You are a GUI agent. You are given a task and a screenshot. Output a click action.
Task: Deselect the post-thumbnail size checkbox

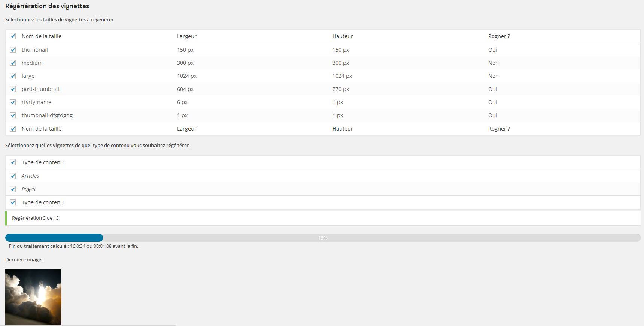coord(13,89)
